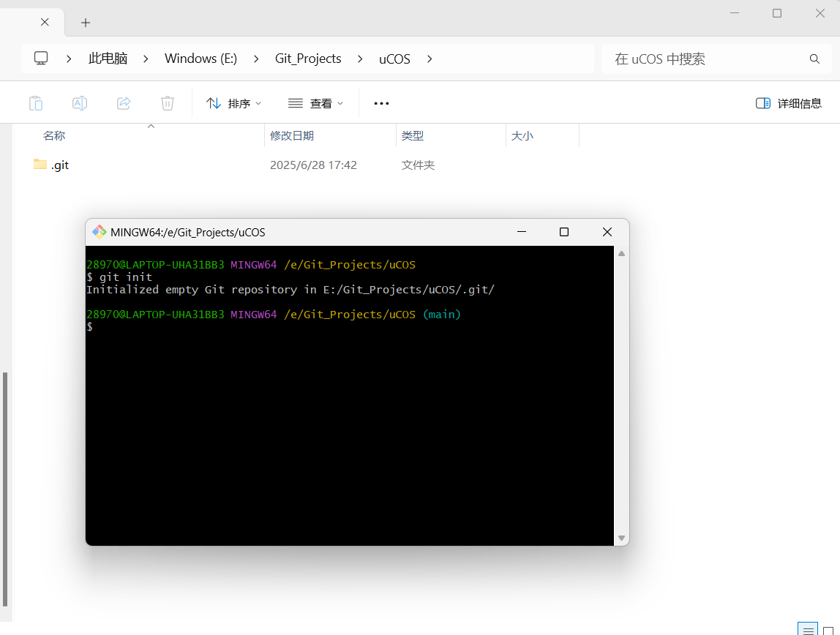Expand chevron after Windows (E:)

256,59
